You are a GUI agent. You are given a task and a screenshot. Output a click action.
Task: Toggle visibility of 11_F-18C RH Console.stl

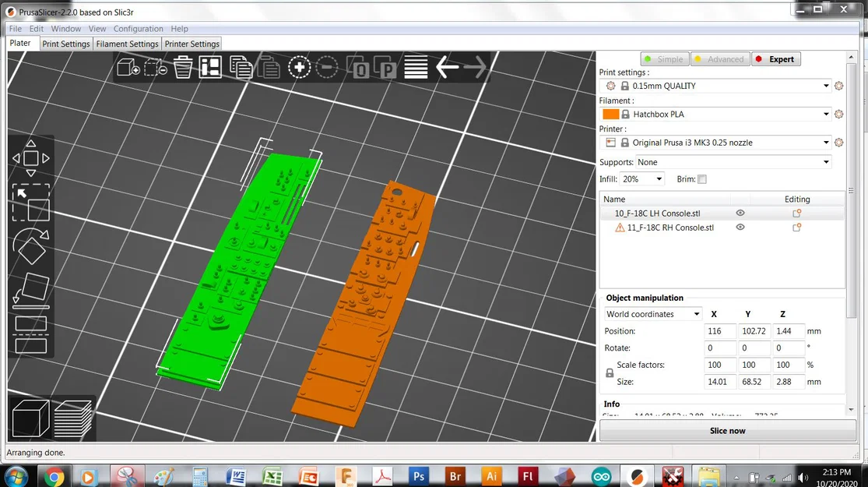coord(740,228)
